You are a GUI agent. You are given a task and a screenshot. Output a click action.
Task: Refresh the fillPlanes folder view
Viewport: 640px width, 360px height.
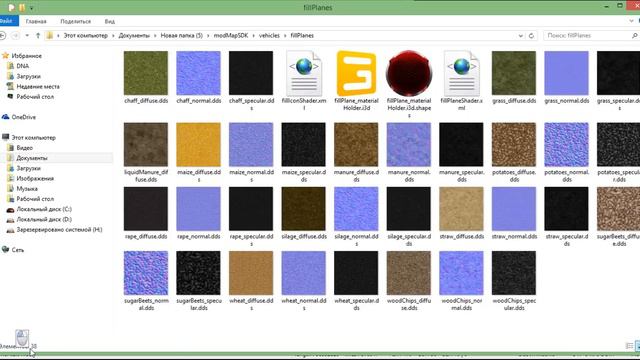click(x=531, y=36)
